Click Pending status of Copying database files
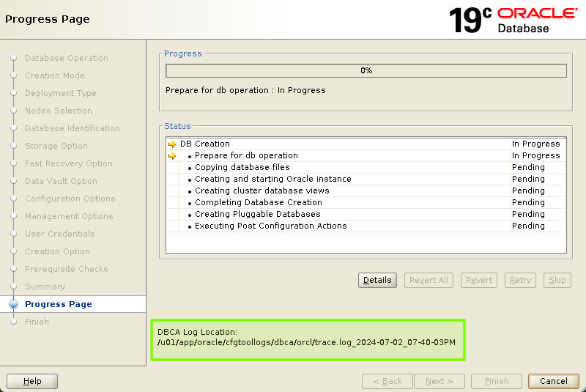Image resolution: width=586 pixels, height=392 pixels. coord(528,167)
